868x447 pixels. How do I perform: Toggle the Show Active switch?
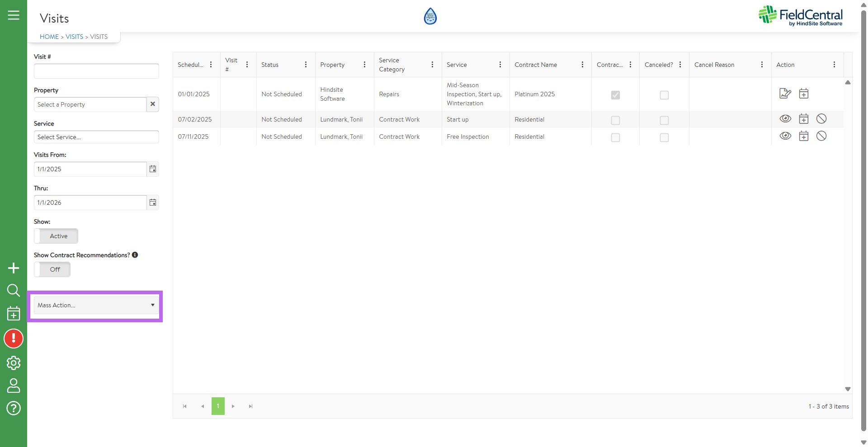(56, 236)
